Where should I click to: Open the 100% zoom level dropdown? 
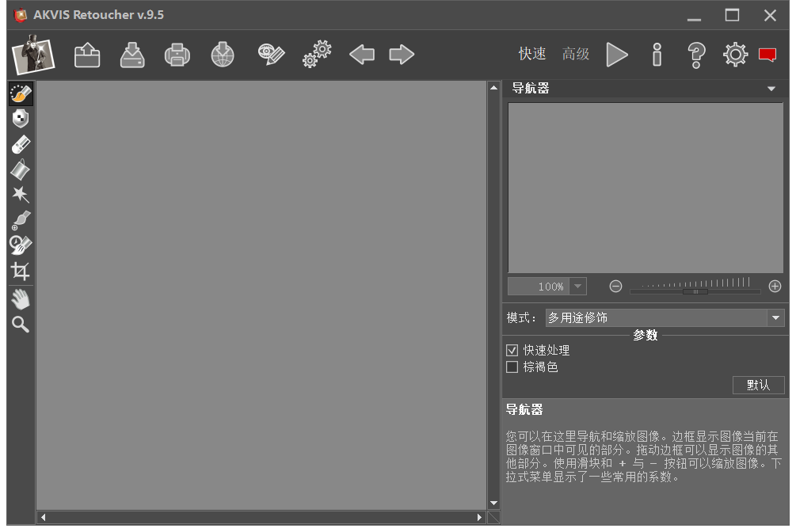point(577,287)
